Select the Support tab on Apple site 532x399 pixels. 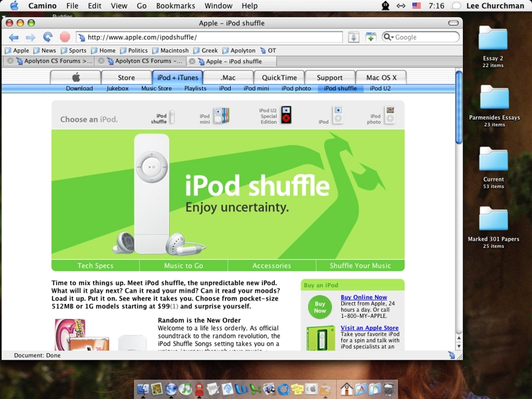329,77
